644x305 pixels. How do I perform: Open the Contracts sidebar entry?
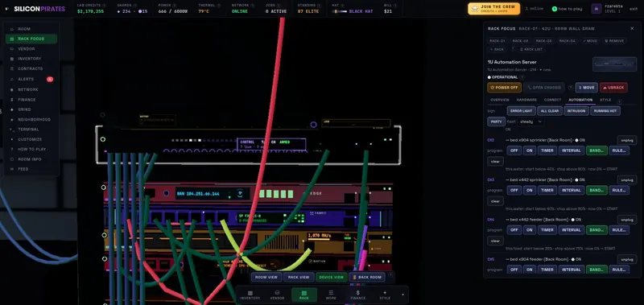tap(31, 69)
